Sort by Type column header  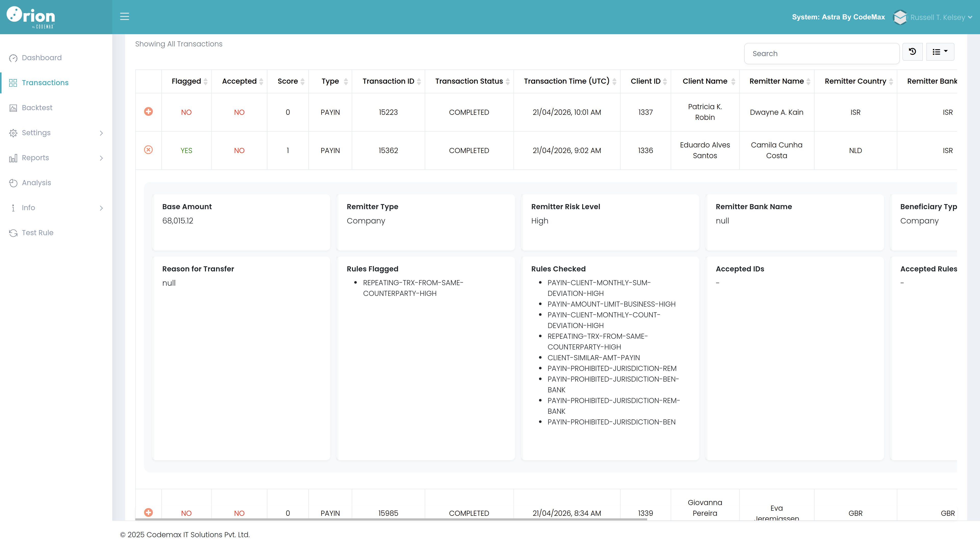330,81
